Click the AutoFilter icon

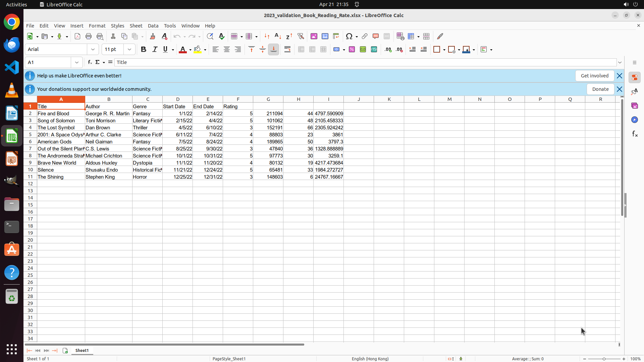pos(301,36)
